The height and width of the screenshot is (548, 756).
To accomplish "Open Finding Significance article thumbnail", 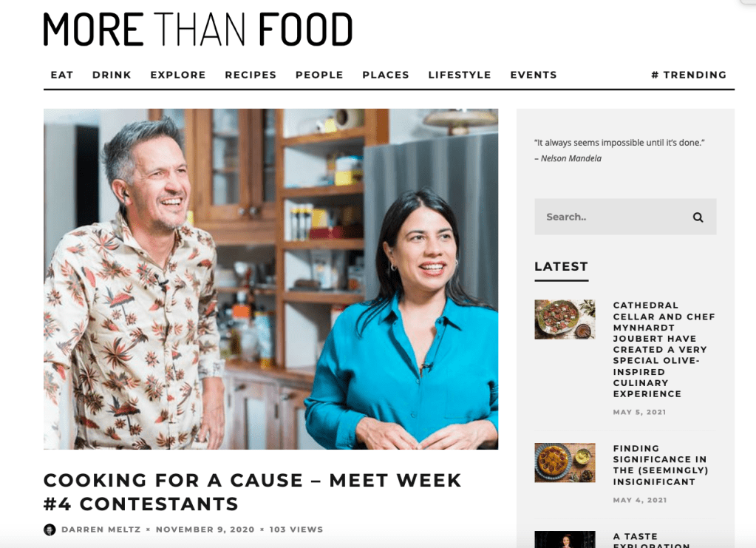I will [565, 463].
